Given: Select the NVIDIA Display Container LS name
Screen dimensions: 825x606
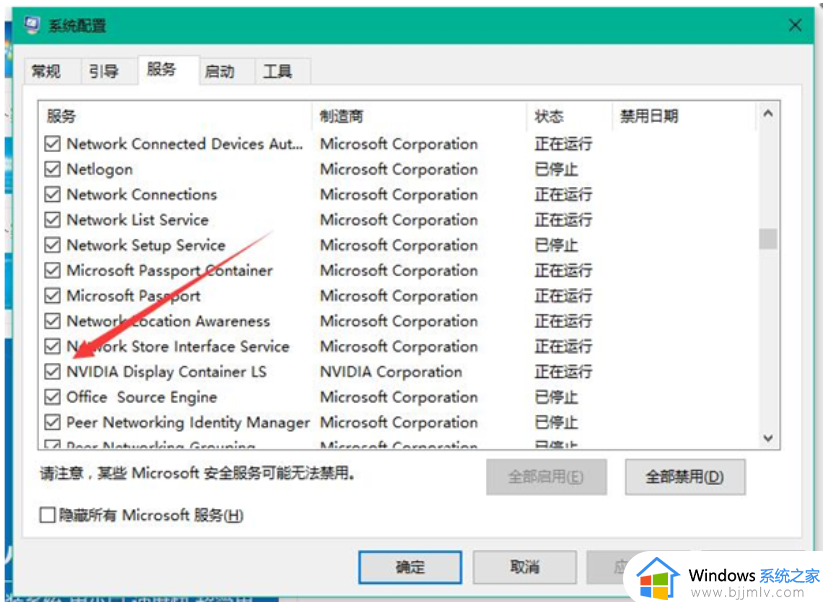Looking at the screenshot, I should tap(166, 371).
